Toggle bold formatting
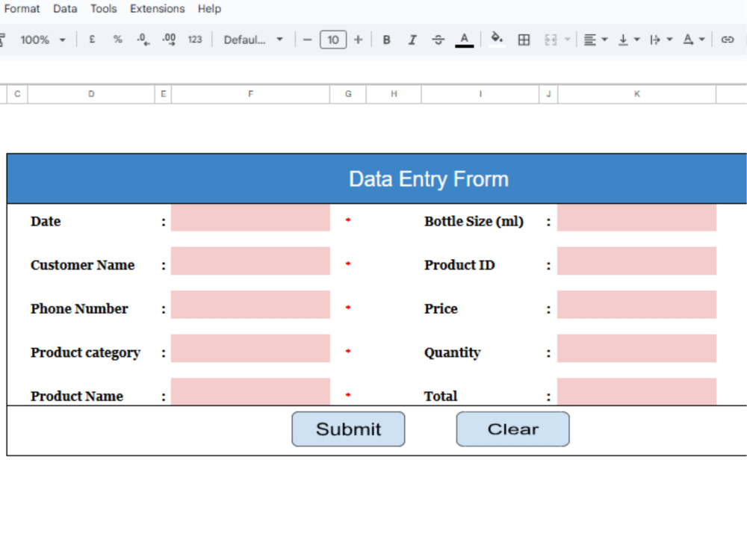The width and height of the screenshot is (747, 560). click(x=387, y=40)
